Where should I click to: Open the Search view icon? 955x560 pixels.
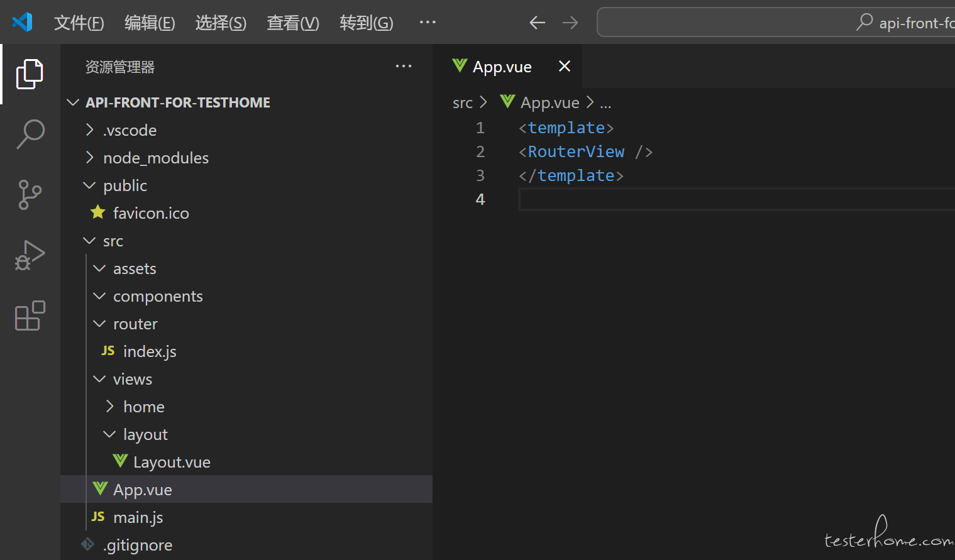coord(30,134)
